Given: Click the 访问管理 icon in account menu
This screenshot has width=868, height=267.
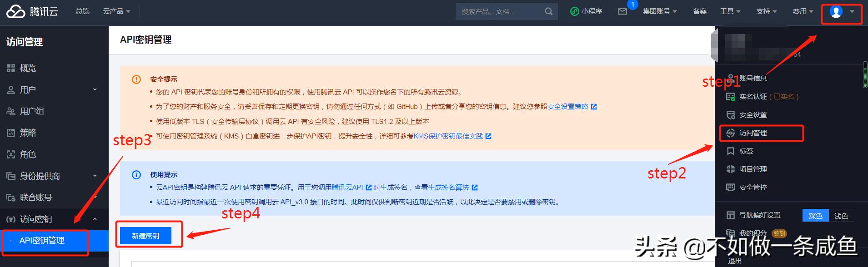Looking at the screenshot, I should point(731,133).
